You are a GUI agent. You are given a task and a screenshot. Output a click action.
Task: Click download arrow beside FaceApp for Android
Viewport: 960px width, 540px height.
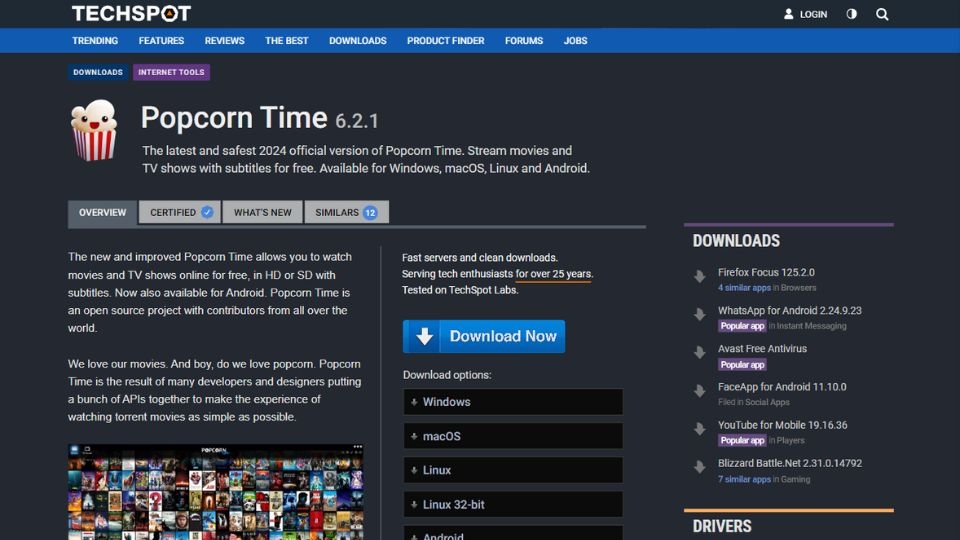pos(700,391)
